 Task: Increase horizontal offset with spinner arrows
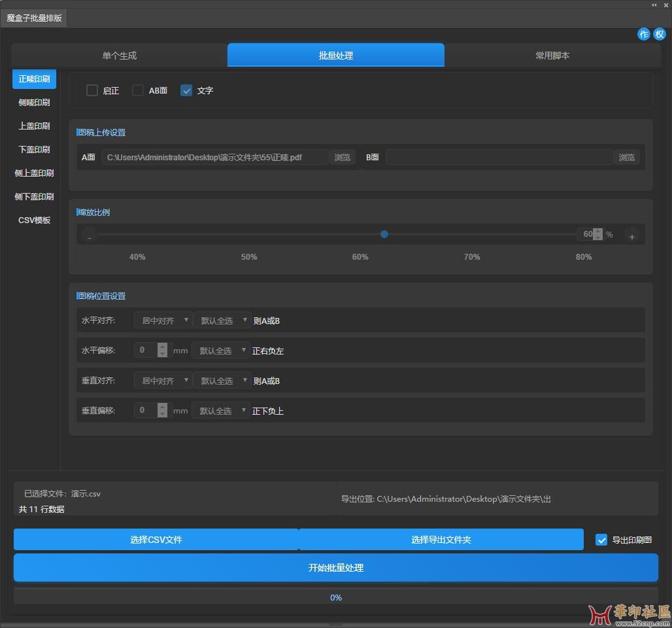pyautogui.click(x=162, y=347)
